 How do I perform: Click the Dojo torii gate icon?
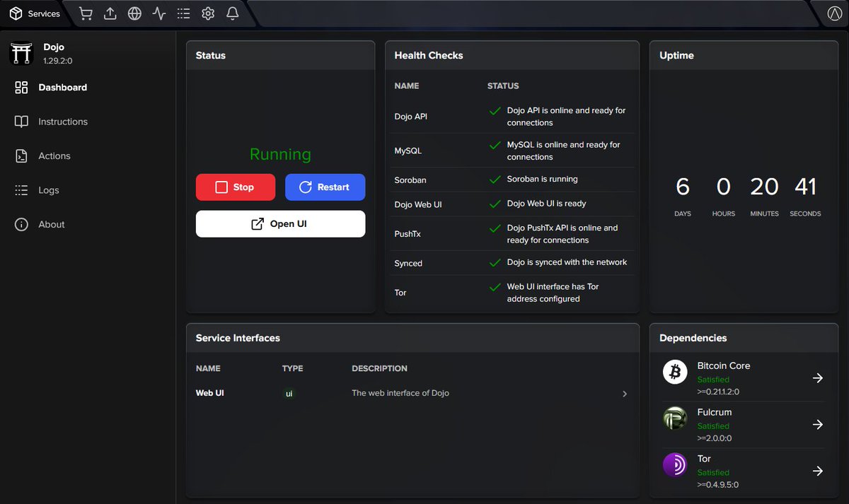(x=21, y=53)
